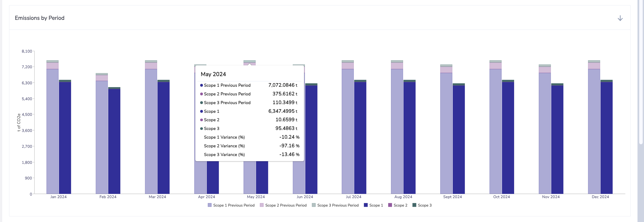Click the download arrow icon

(x=620, y=18)
